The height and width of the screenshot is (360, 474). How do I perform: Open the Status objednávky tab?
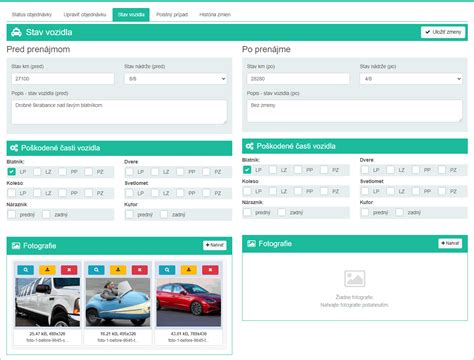(x=32, y=15)
